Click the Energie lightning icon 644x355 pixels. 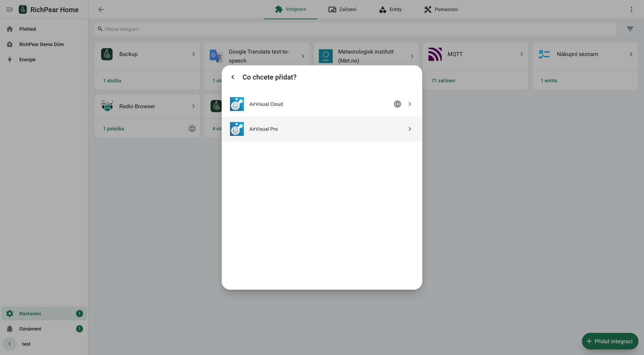click(x=10, y=59)
